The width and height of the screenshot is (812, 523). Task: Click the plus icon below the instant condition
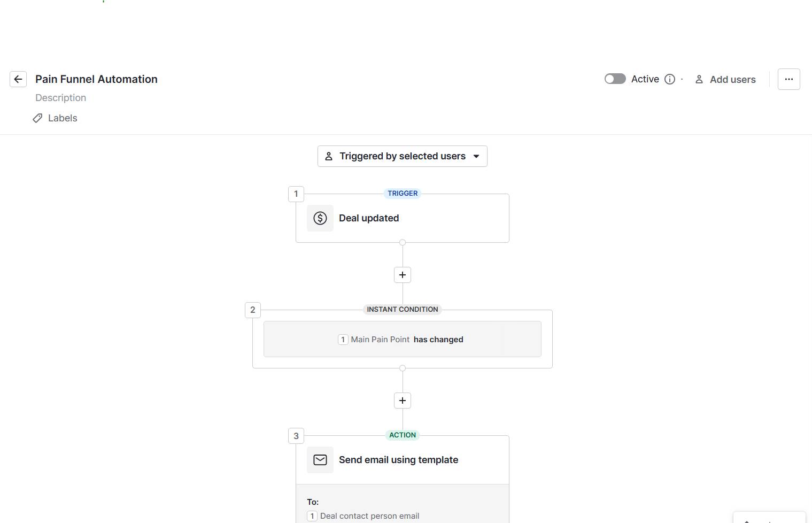click(402, 400)
